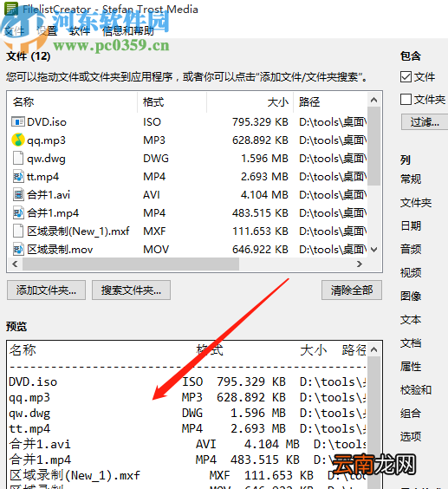
Task: Click file list horizontal scroll left arrow
Action: coord(15,264)
